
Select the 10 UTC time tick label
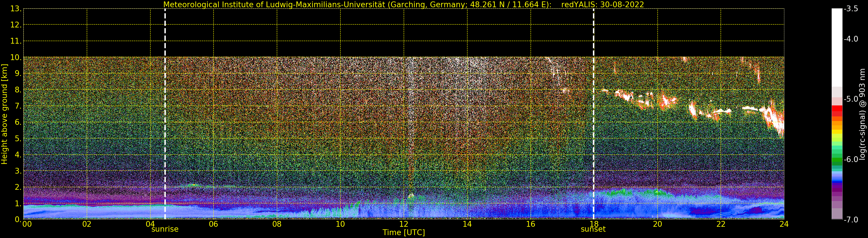click(x=340, y=224)
